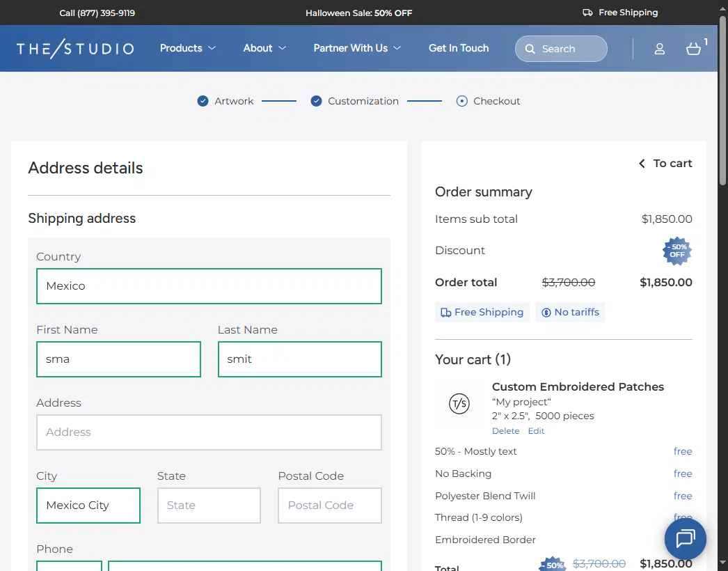Viewport: 728px width, 571px height.
Task: Click the Thread (1-9 colors) row
Action: [x=563, y=517]
